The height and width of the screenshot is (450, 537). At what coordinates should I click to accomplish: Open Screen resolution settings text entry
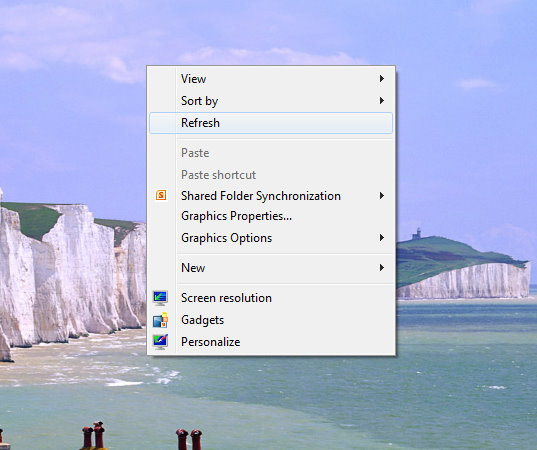[x=226, y=298]
